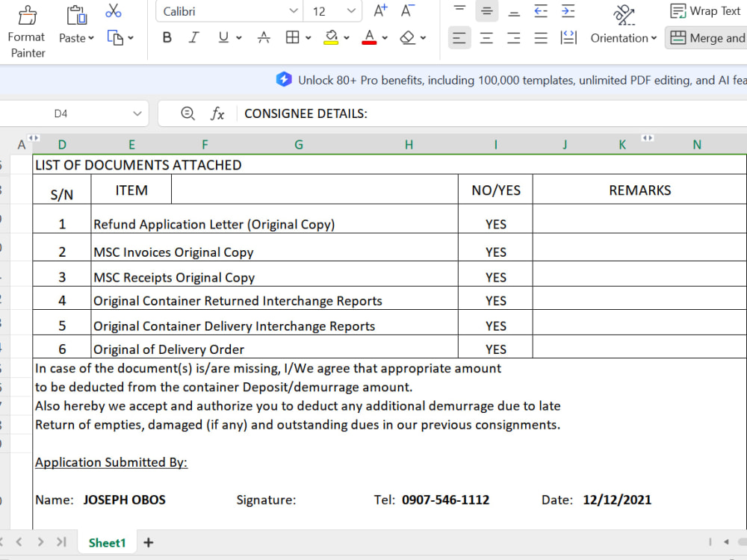Apply borders with the grid icon
This screenshot has width=747, height=560.
point(292,37)
